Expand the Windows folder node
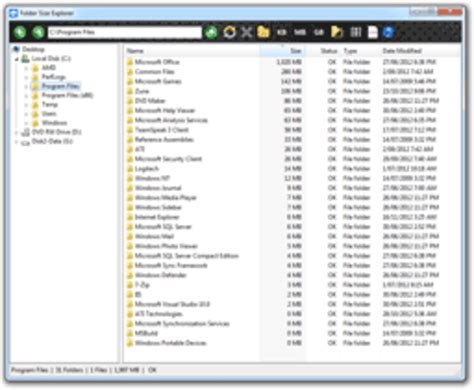 click(26, 123)
